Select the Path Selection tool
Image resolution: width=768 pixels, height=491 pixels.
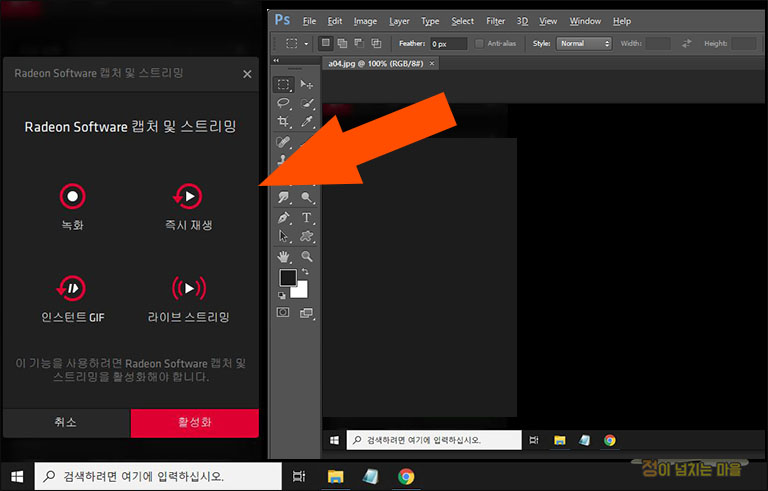click(x=283, y=236)
